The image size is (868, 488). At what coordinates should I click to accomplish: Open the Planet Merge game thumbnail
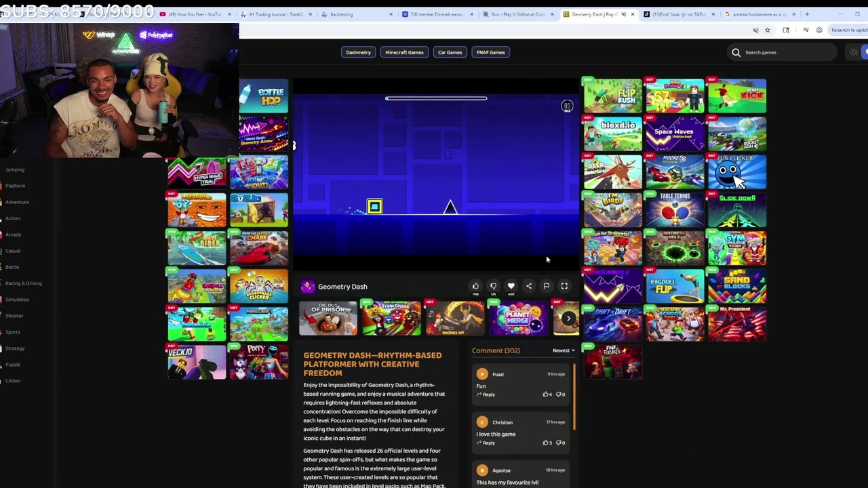coord(518,319)
